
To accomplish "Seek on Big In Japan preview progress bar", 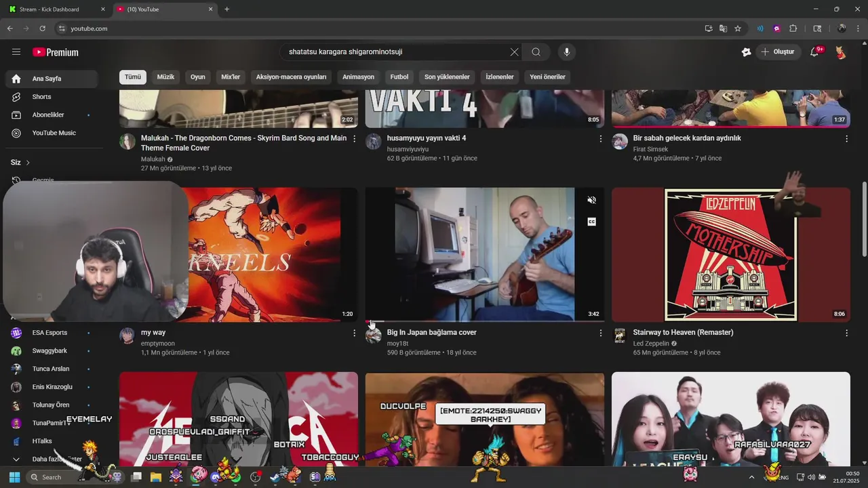I will point(484,321).
